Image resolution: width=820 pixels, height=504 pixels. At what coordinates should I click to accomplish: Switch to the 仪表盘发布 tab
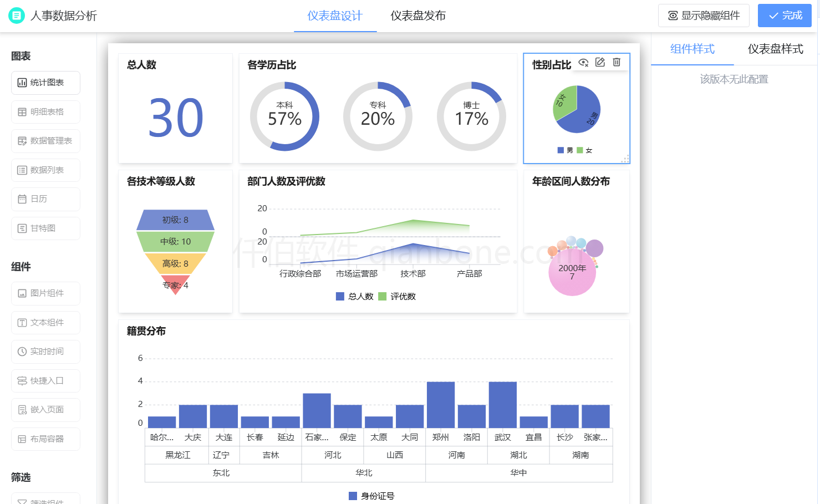click(417, 16)
